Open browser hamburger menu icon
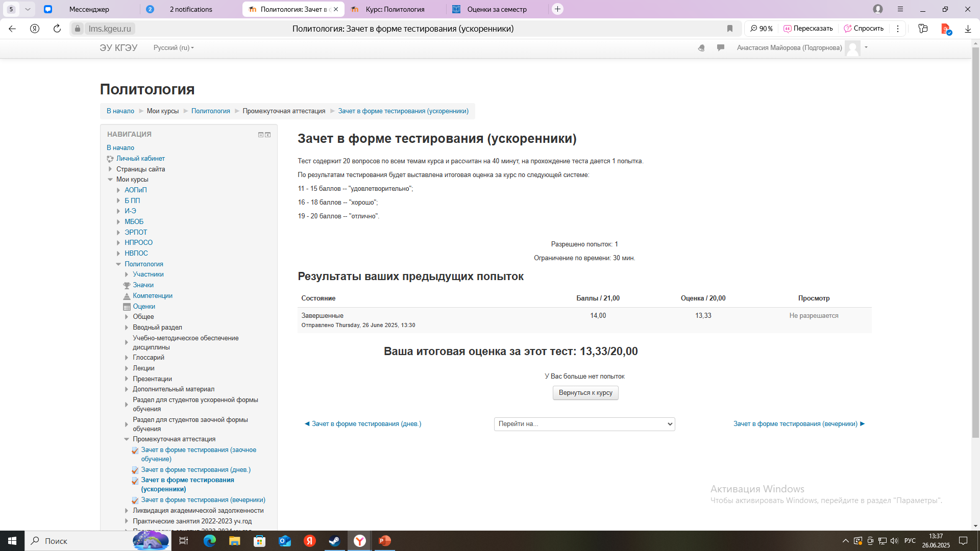Viewport: 980px width, 551px height. pos(900,9)
